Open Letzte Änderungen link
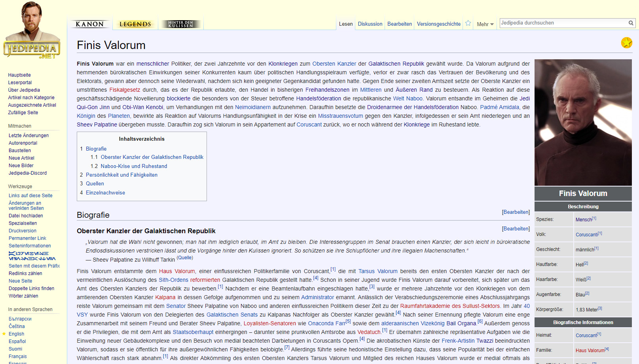639x364 pixels. coord(28,136)
